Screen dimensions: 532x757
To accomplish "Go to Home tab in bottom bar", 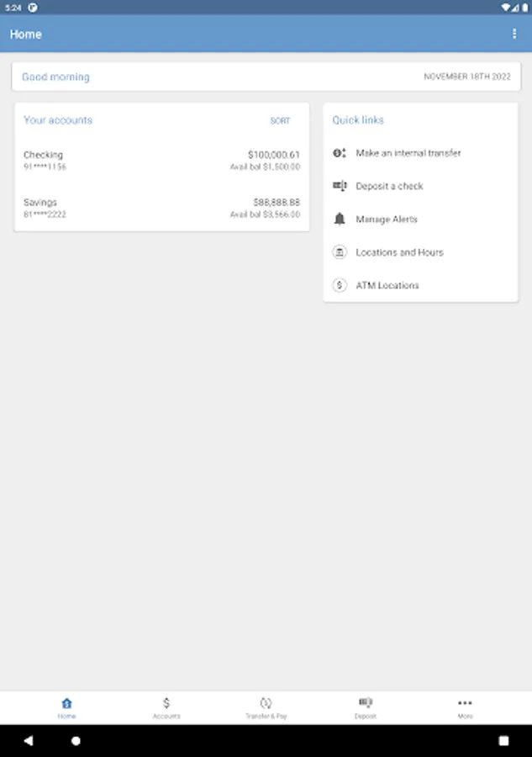I will [66, 707].
